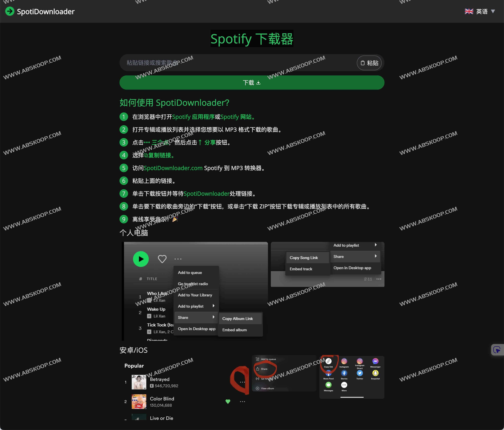Click the Twitter icon in share sheet

(360, 373)
